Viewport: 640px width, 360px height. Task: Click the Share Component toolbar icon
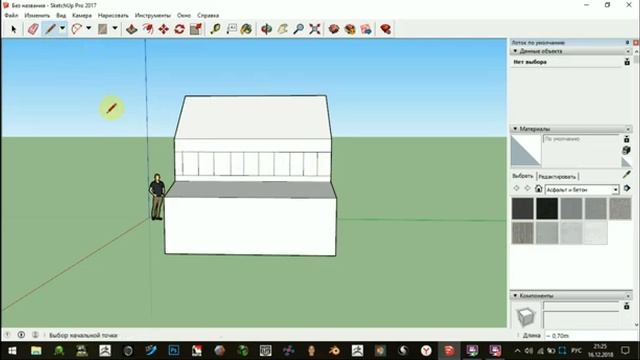366,29
